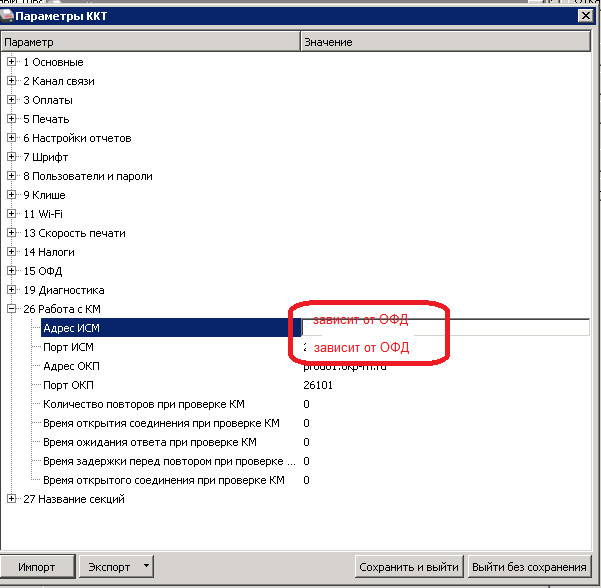Select the 'Адрес ОКП' parameter row
Screen dimensions: 601x588
coord(71,366)
